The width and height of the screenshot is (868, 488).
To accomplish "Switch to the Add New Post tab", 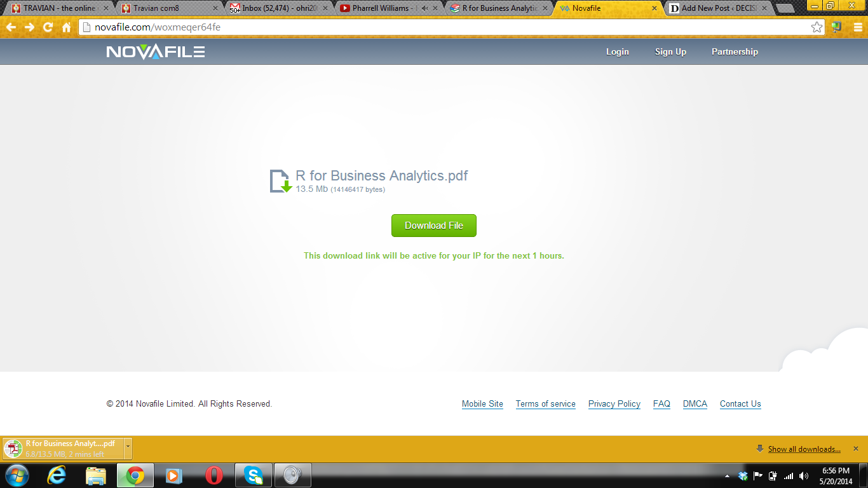I will (718, 8).
